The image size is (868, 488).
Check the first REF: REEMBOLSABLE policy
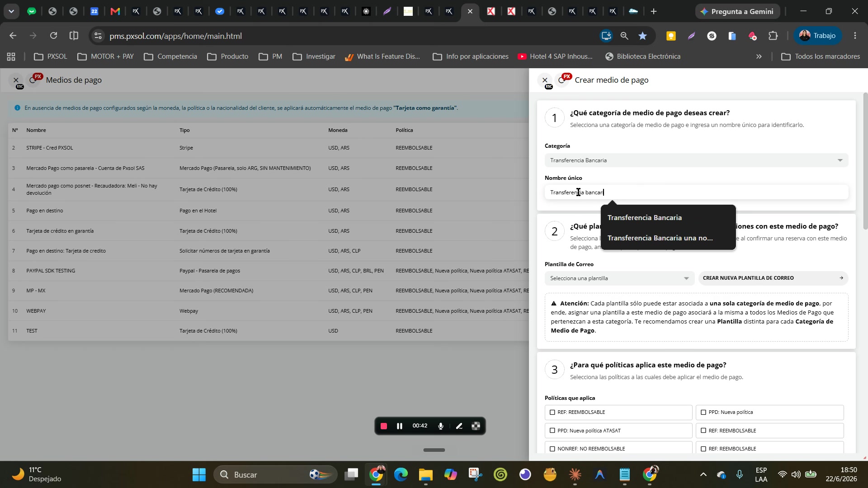click(x=552, y=413)
